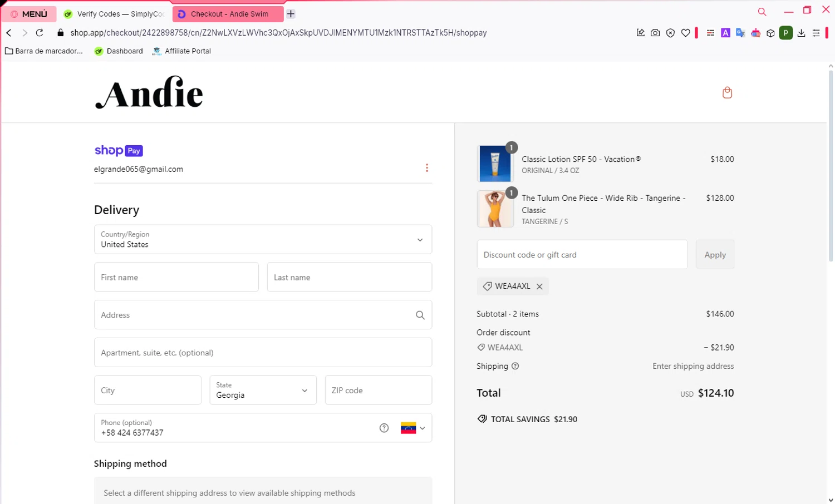
Task: Click the Subtotal $146.00 amount
Action: (x=720, y=314)
